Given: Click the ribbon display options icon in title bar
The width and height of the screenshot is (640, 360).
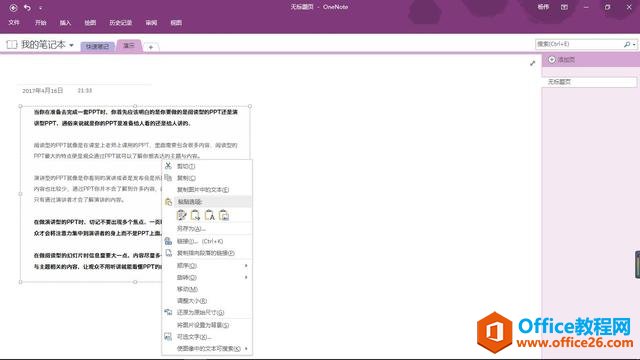Looking at the screenshot, I should (564, 7).
